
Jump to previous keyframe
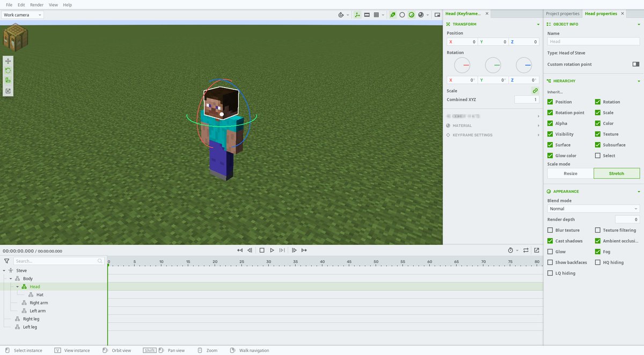coord(240,250)
